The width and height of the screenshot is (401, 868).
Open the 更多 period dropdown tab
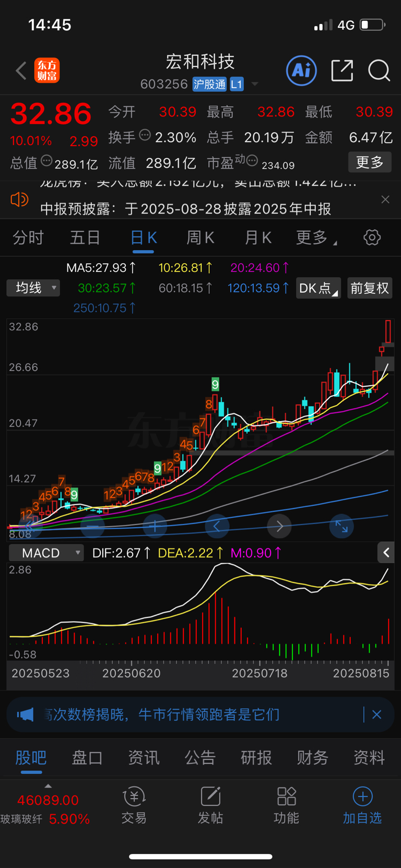click(x=316, y=238)
